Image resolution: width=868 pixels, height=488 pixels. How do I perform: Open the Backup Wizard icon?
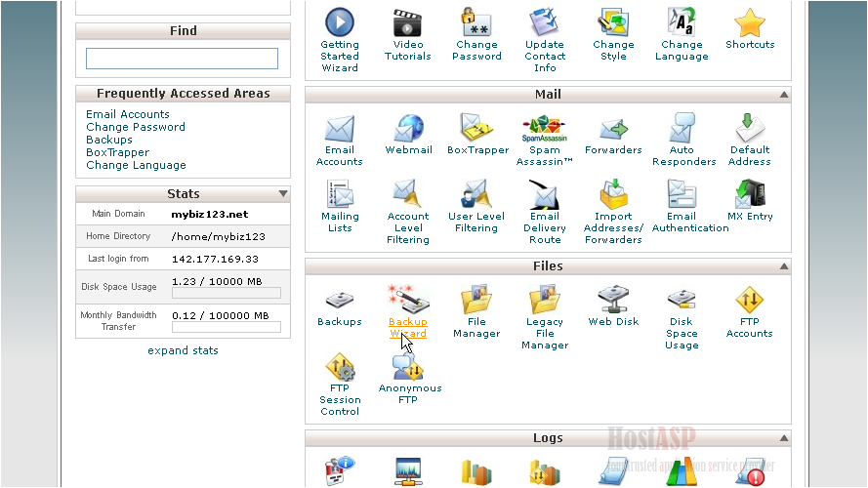[x=407, y=301]
